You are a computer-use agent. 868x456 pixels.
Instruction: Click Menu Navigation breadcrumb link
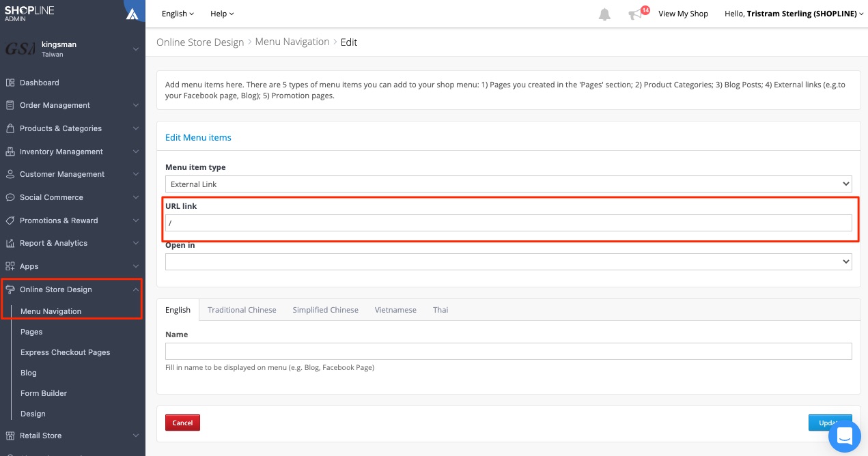tap(292, 42)
